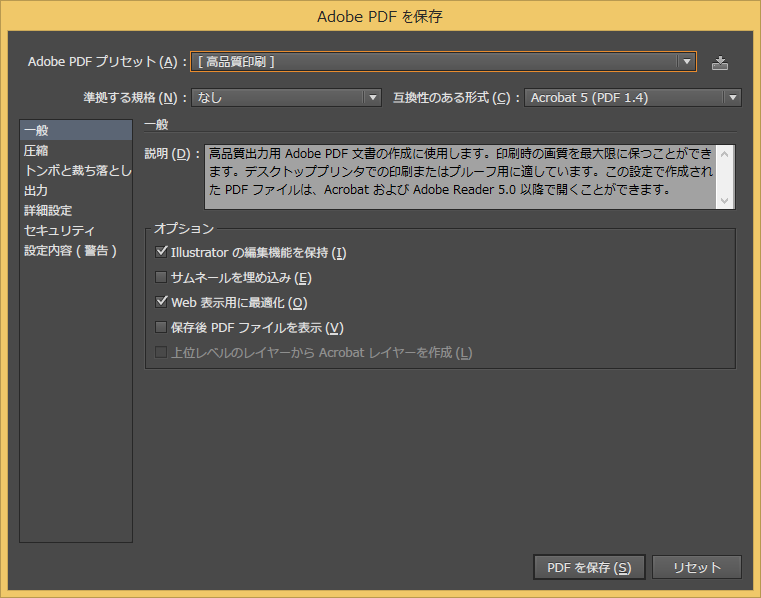Select 一般 in the left category list
This screenshot has height=598, width=761.
[x=76, y=131]
